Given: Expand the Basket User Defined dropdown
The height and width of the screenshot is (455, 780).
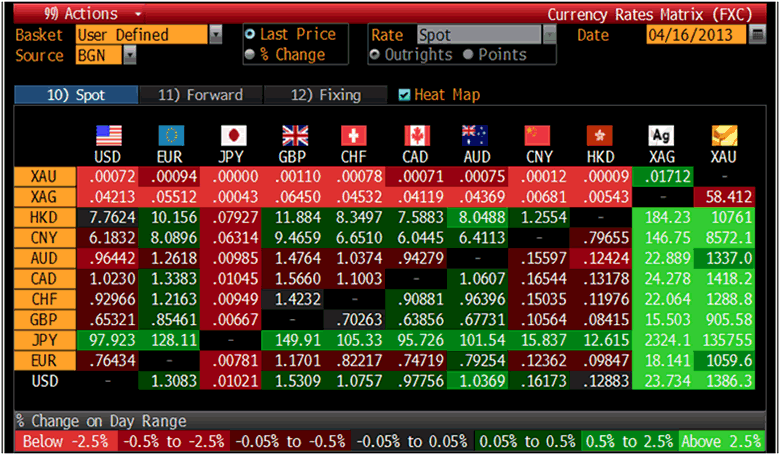Looking at the screenshot, I should coord(216,35).
